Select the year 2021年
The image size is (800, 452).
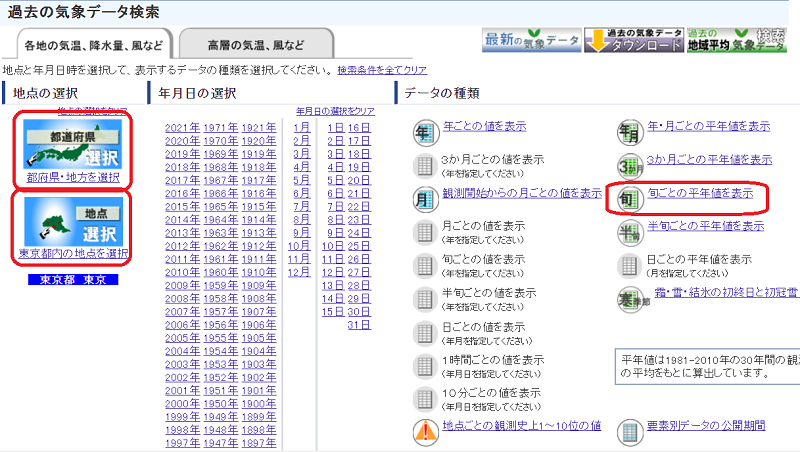point(182,128)
